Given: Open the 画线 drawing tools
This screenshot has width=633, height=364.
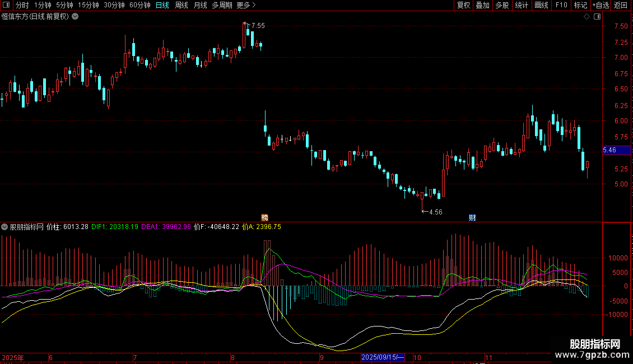Looking at the screenshot, I should coord(541,5).
